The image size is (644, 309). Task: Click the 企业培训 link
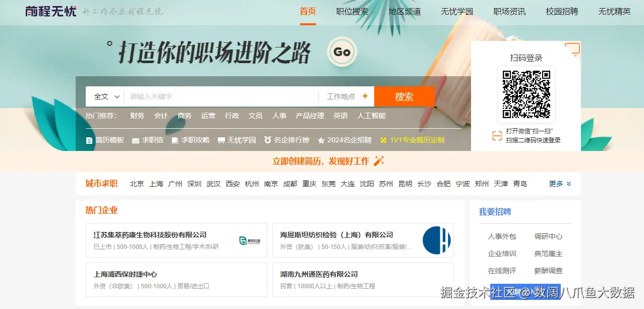pos(502,253)
